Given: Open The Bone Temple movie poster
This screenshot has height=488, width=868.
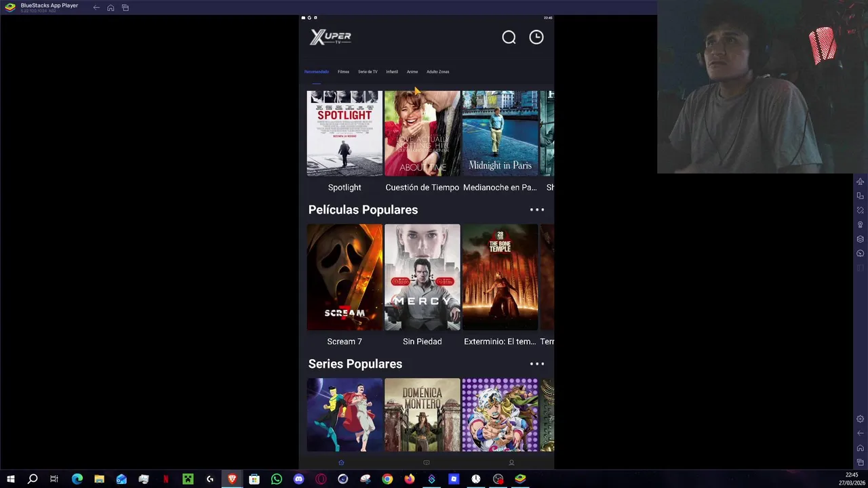Looking at the screenshot, I should pyautogui.click(x=500, y=277).
